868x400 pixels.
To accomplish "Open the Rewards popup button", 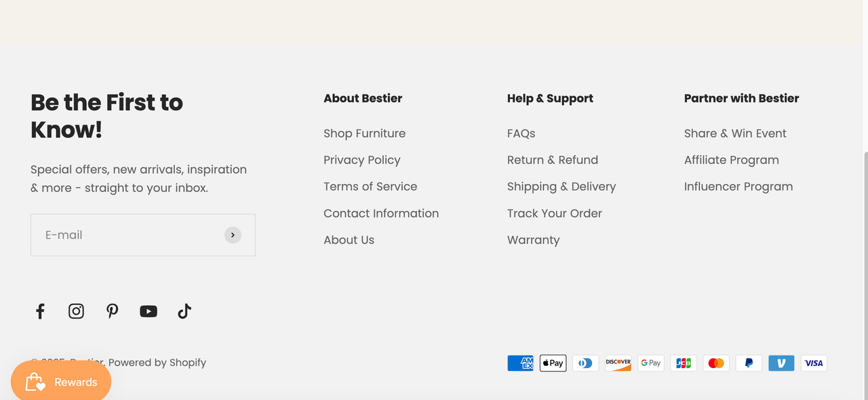I will point(61,382).
